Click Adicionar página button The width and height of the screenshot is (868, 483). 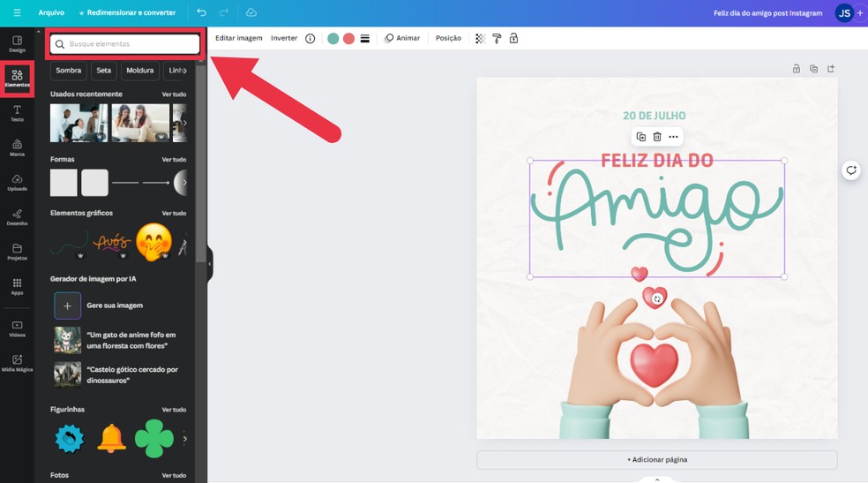point(657,460)
